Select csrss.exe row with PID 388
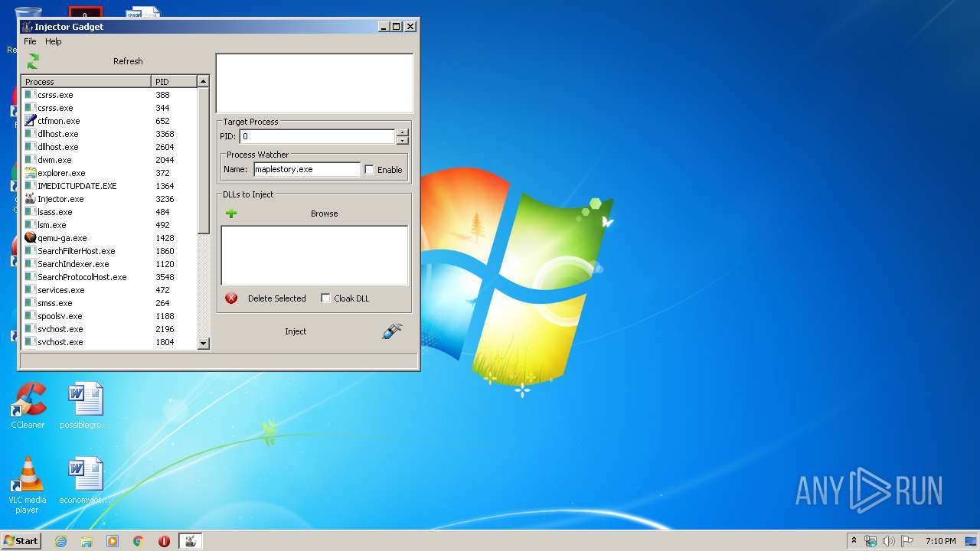The height and width of the screenshot is (551, 980). (109, 95)
